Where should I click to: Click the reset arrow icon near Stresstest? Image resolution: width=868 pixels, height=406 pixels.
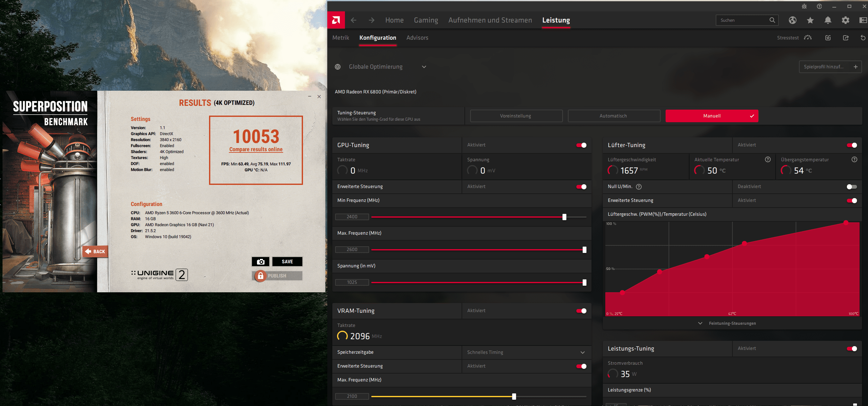863,38
